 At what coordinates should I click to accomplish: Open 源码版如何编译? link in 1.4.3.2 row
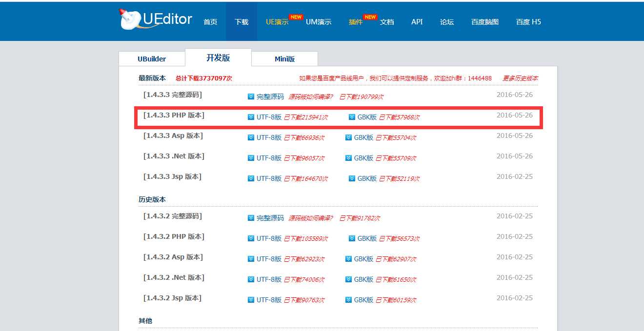310,218
